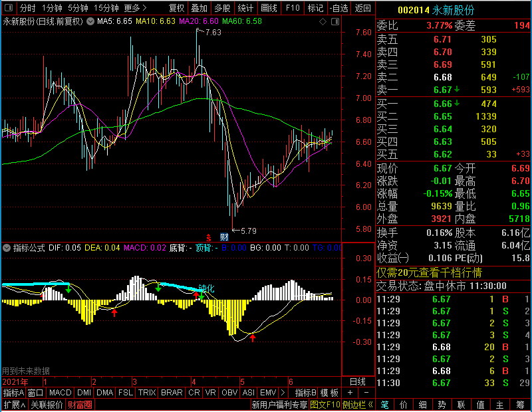
Task: Open F10 company info
Action: pos(293,8)
